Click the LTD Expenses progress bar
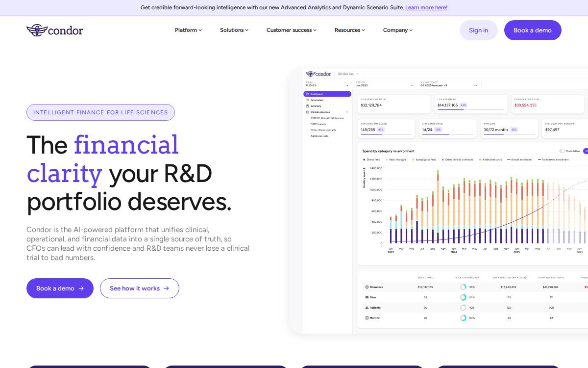This screenshot has height=368, width=588. click(x=471, y=110)
